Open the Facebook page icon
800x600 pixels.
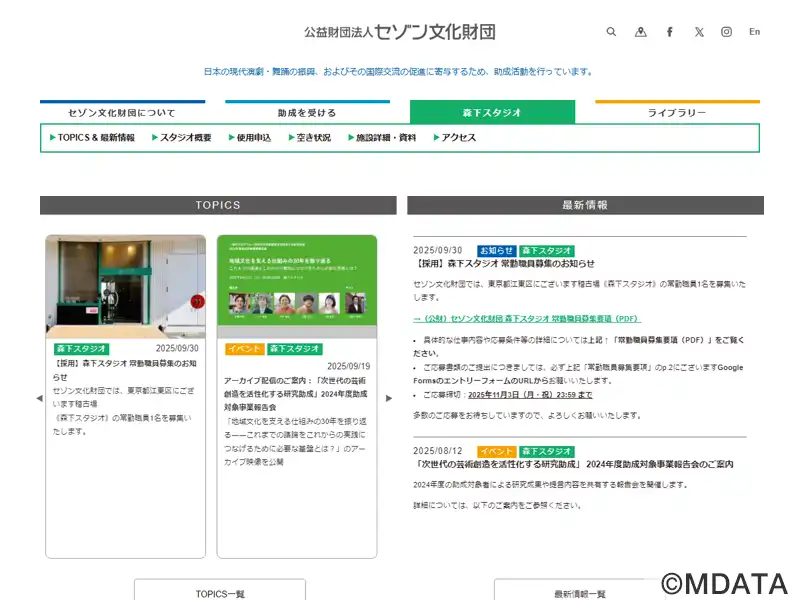point(670,32)
